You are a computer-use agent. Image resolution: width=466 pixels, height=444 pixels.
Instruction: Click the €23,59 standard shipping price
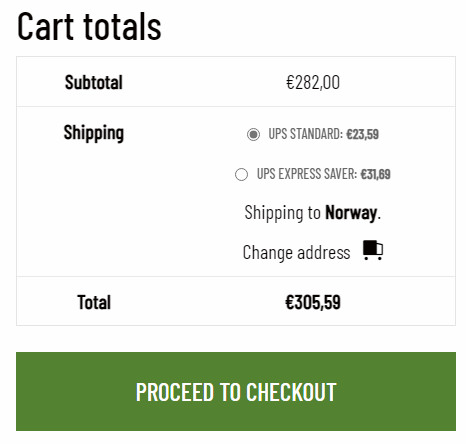tap(362, 134)
